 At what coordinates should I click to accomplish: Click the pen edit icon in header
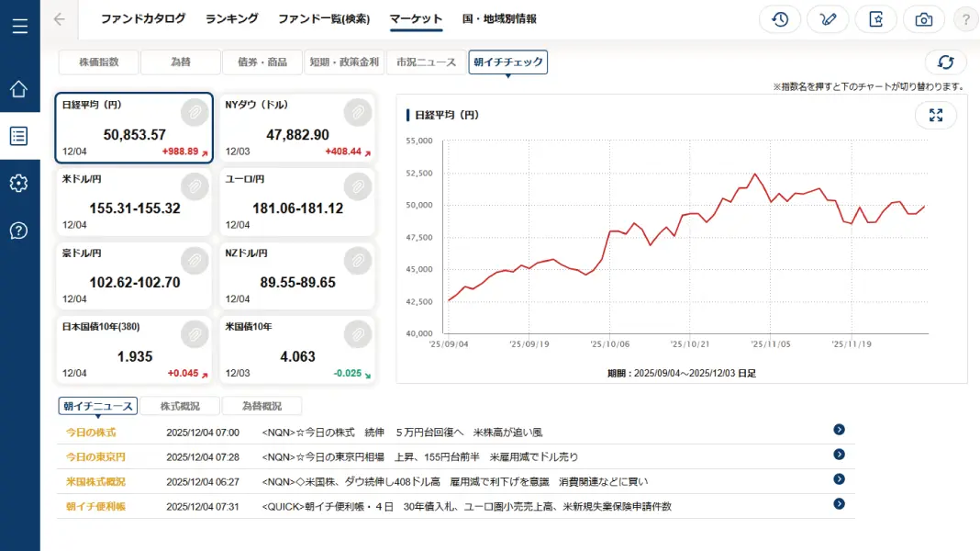point(828,19)
